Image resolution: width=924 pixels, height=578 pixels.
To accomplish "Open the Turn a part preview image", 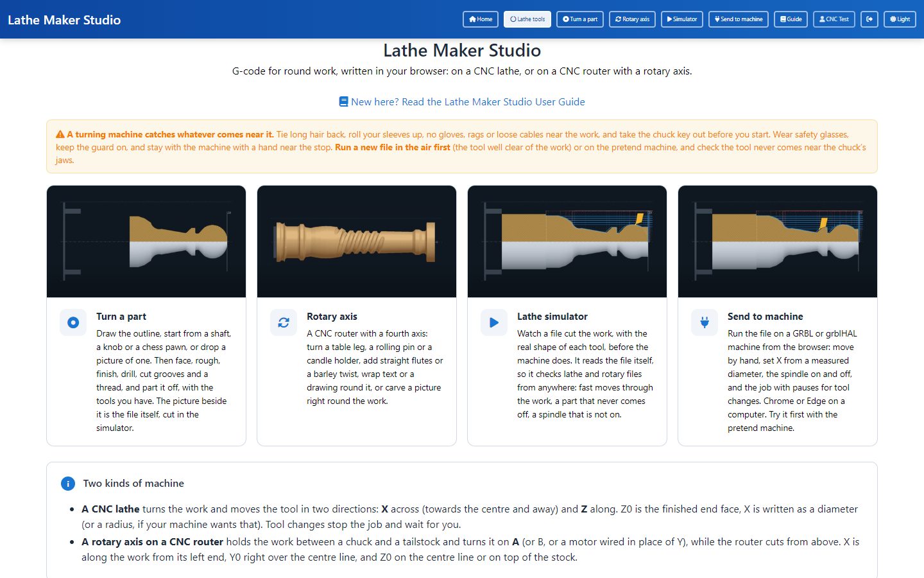I will point(146,241).
